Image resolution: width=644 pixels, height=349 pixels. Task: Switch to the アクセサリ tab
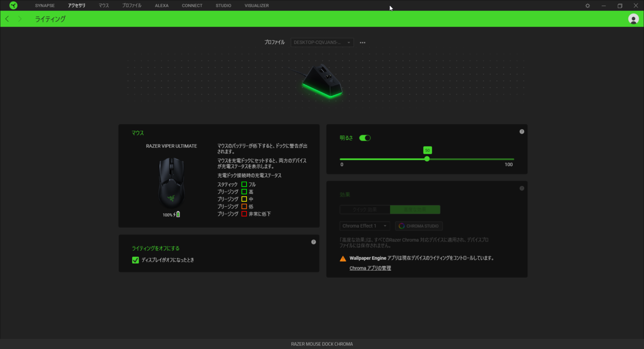(76, 5)
